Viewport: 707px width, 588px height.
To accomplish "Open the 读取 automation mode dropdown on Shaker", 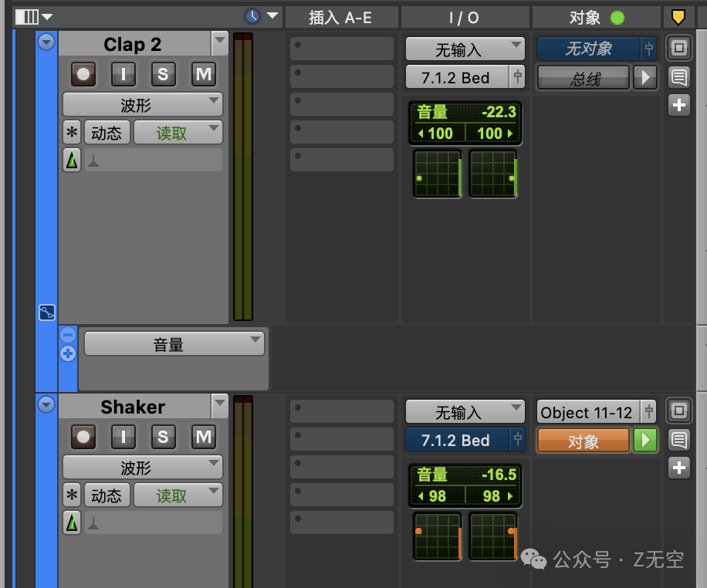I will [x=178, y=495].
